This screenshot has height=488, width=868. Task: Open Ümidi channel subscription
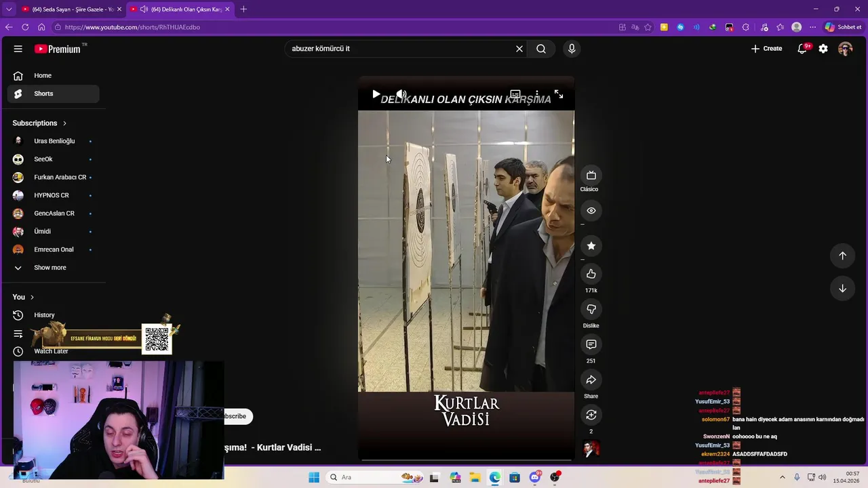point(53,232)
